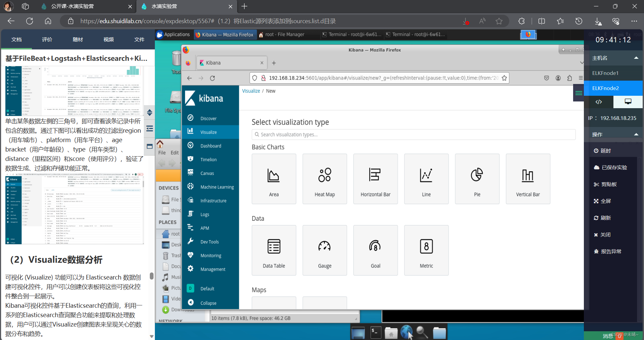Image resolution: width=644 pixels, height=340 pixels.
Task: Switch to 评价 tab
Action: coord(47,40)
